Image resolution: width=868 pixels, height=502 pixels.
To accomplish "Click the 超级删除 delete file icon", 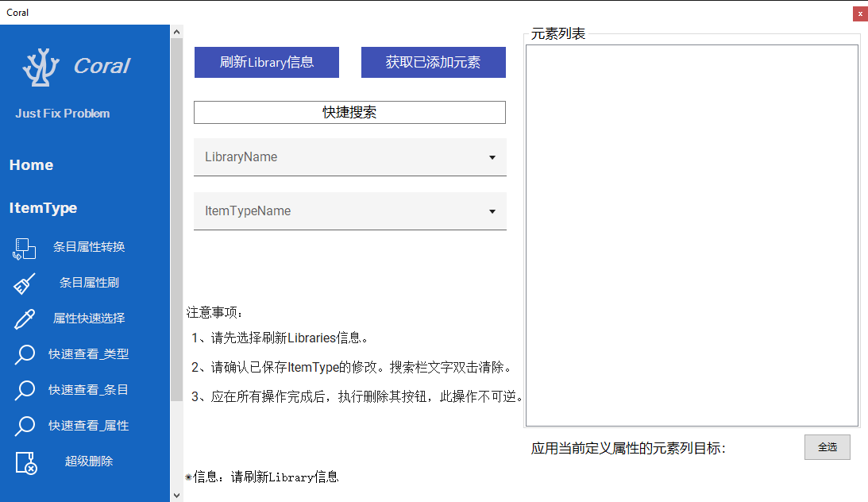I will 26,462.
